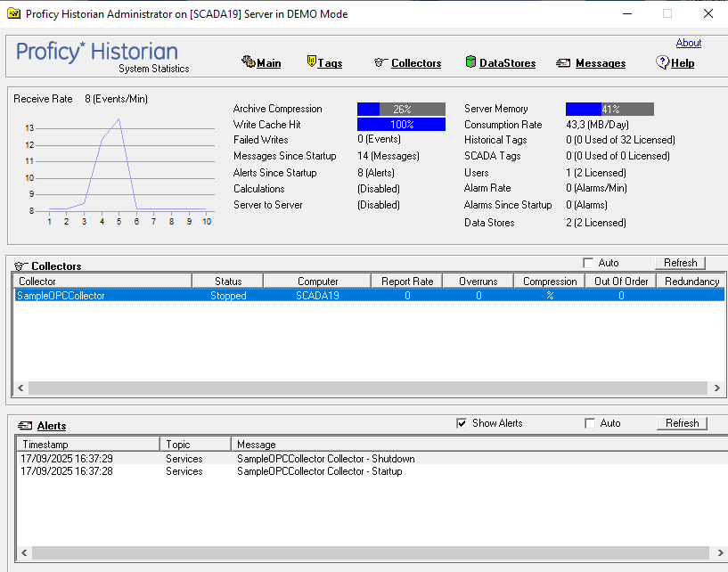Click the Out Of Order column header
Screen dimensions: 728x572
coord(621,282)
